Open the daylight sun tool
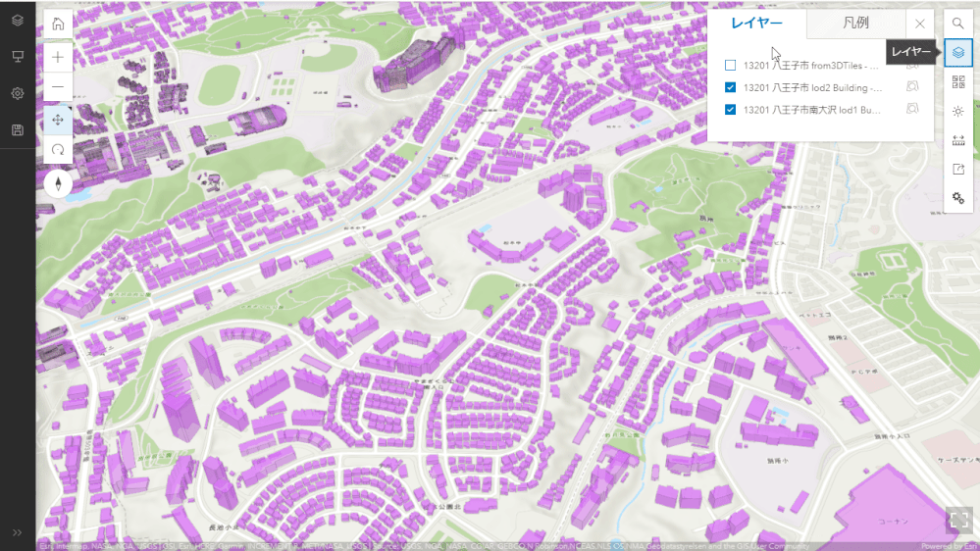Image resolution: width=980 pixels, height=551 pixels. (958, 111)
